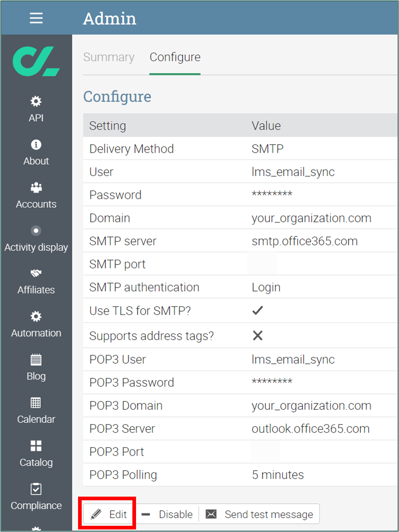Select the Activity display icon
The height and width of the screenshot is (532, 399).
(x=36, y=230)
